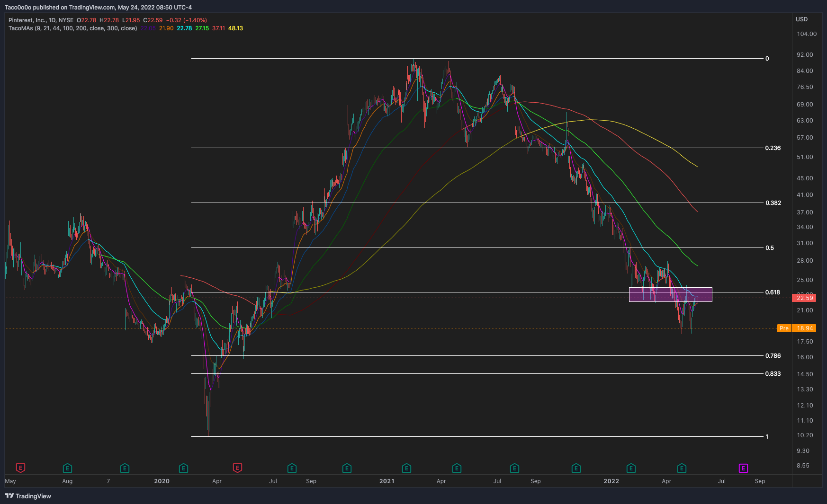
Task: Click the 63.00 price axis label
Action: [805, 121]
